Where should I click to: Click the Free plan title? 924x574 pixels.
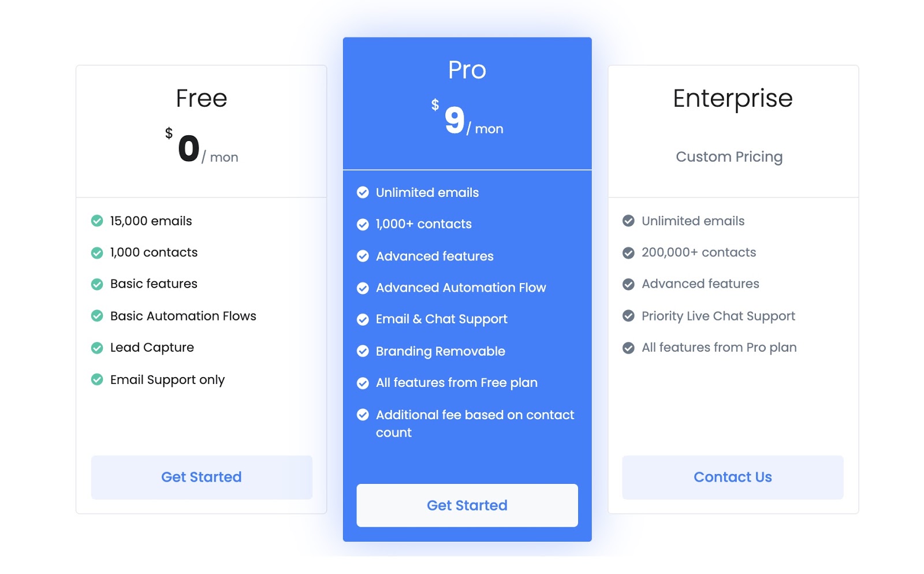pyautogui.click(x=202, y=98)
